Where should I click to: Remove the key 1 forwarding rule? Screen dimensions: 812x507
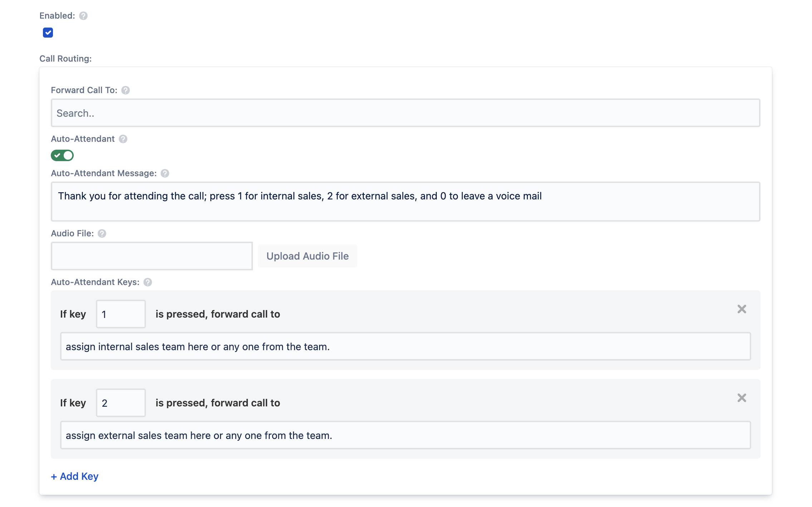[x=742, y=309]
